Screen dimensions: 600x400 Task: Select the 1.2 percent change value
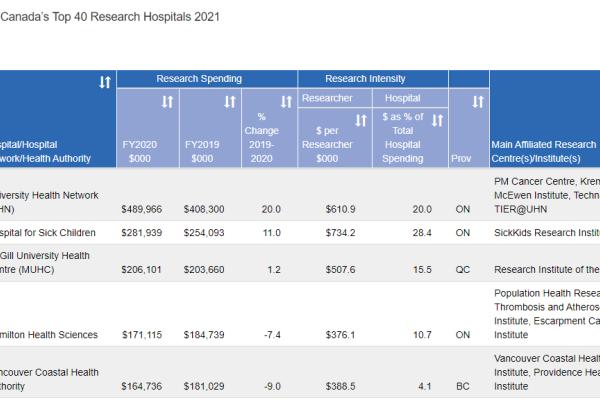[274, 270]
